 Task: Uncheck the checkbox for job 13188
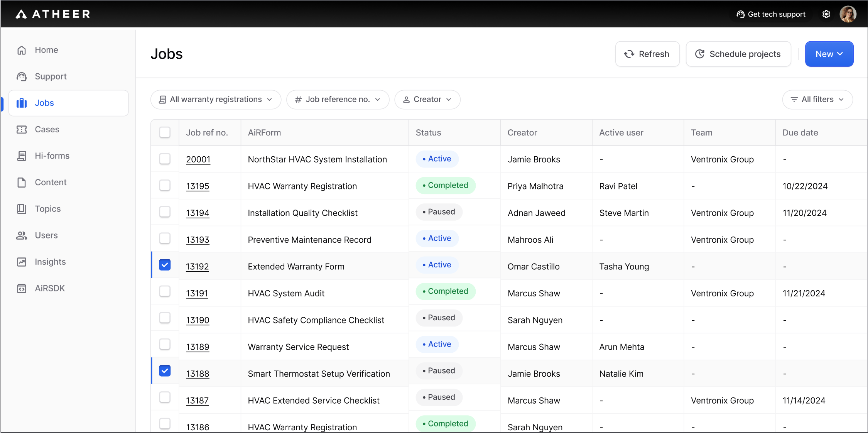[165, 371]
